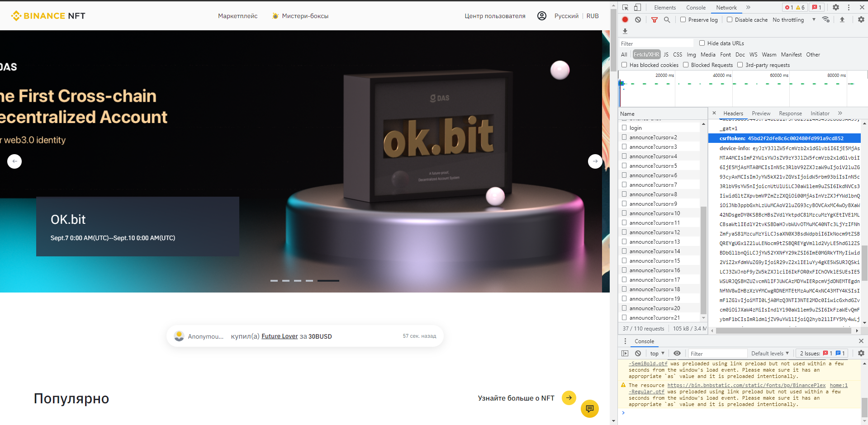Show more DevTools panels via double chevron

[x=748, y=7]
